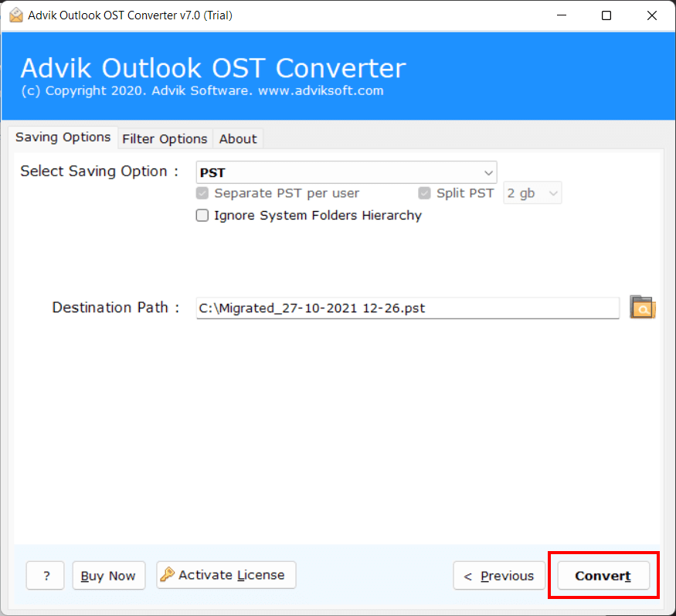Toggle the Split PST checkbox
The height and width of the screenshot is (616, 676).
click(424, 192)
